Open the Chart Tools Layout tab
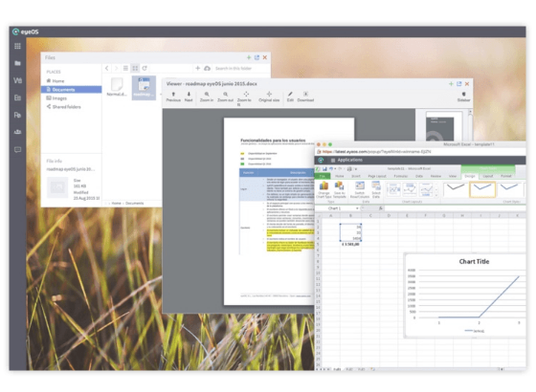 (488, 176)
